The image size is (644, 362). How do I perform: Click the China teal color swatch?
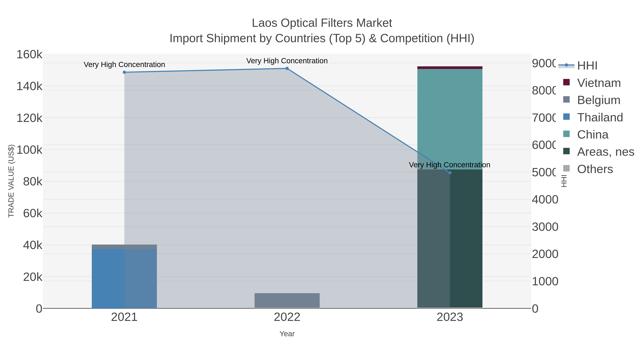click(566, 134)
